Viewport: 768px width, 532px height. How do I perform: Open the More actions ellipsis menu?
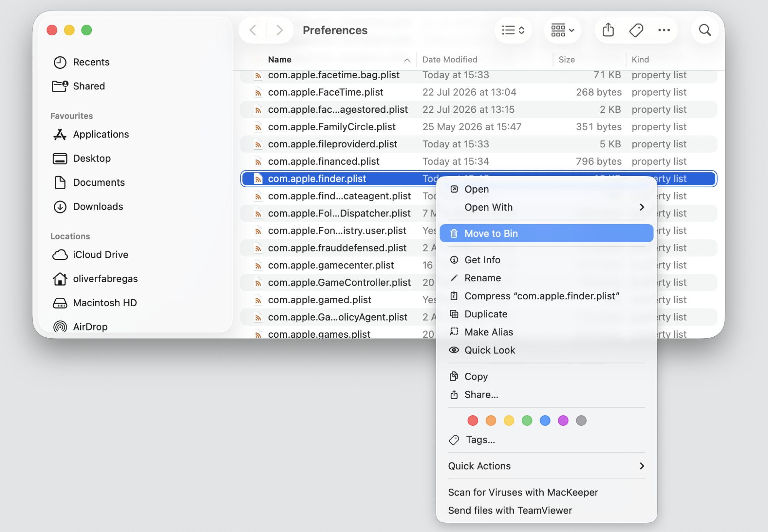[664, 30]
